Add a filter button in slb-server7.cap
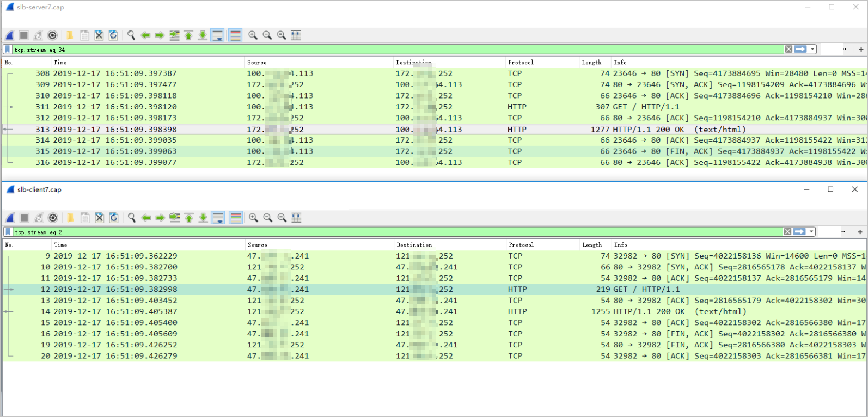This screenshot has width=868, height=417. click(x=861, y=50)
